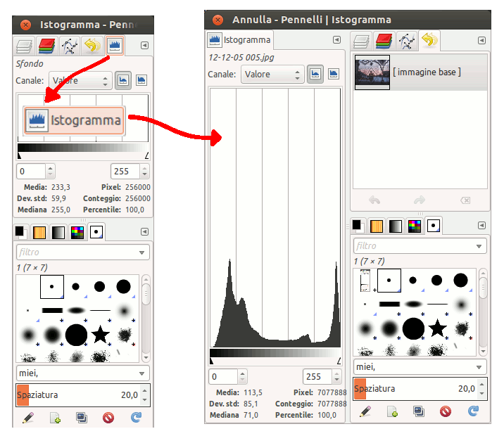Open the Canale dropdown in the center histogram panel

(272, 74)
